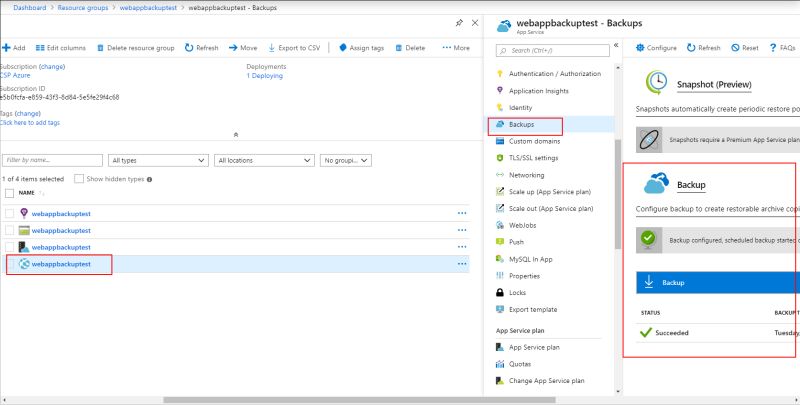800x405 pixels.
Task: Open the All locations dropdown
Action: tap(264, 160)
